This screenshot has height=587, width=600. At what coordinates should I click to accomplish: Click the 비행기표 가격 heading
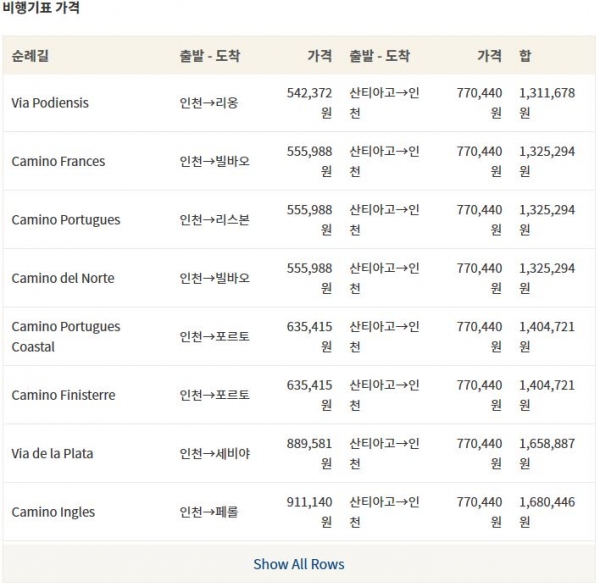pos(41,7)
